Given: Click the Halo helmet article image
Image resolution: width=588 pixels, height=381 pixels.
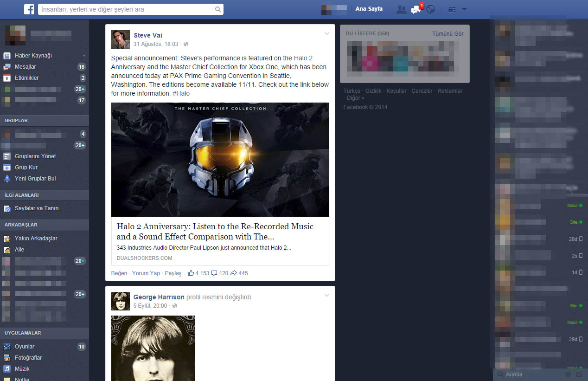Looking at the screenshot, I should pos(220,160).
